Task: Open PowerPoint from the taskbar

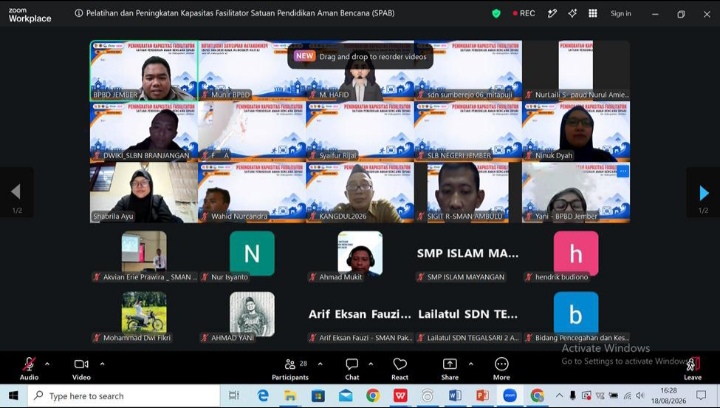Action: tap(482, 396)
